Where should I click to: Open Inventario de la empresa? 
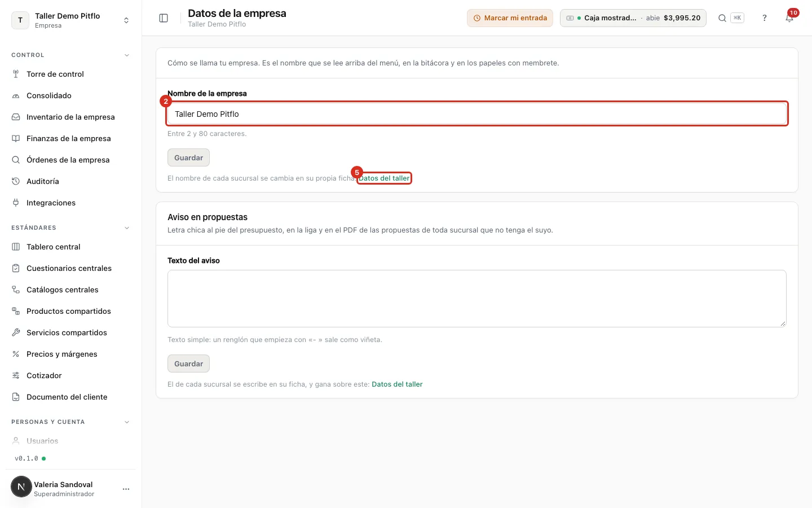[x=70, y=117]
